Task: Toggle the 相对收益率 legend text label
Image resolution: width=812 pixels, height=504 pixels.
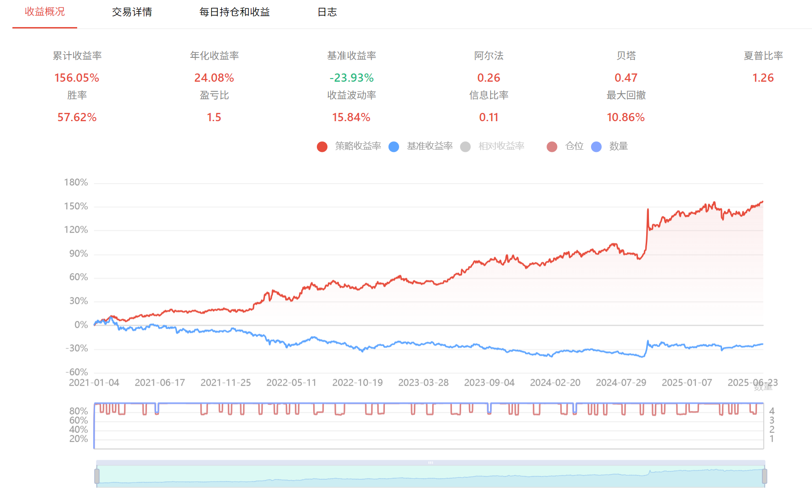Action: coord(501,146)
